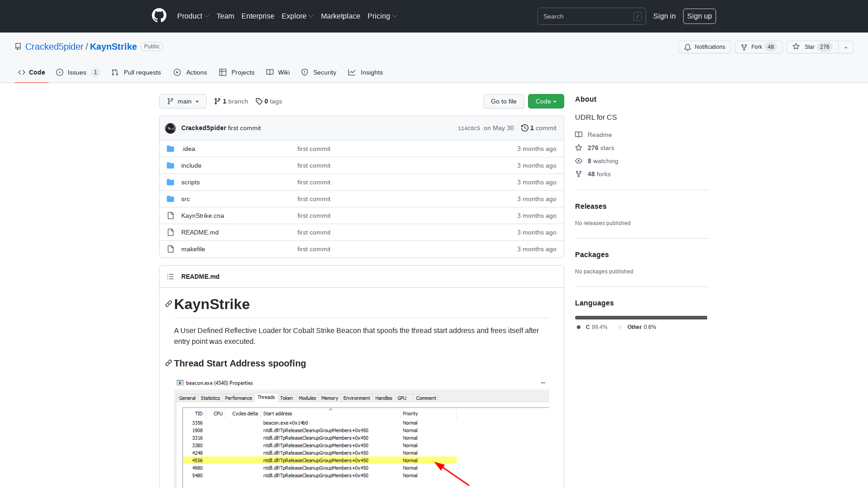Switch to the Projects tab
Screen dimensions: 868x488
pyautogui.click(x=237, y=72)
